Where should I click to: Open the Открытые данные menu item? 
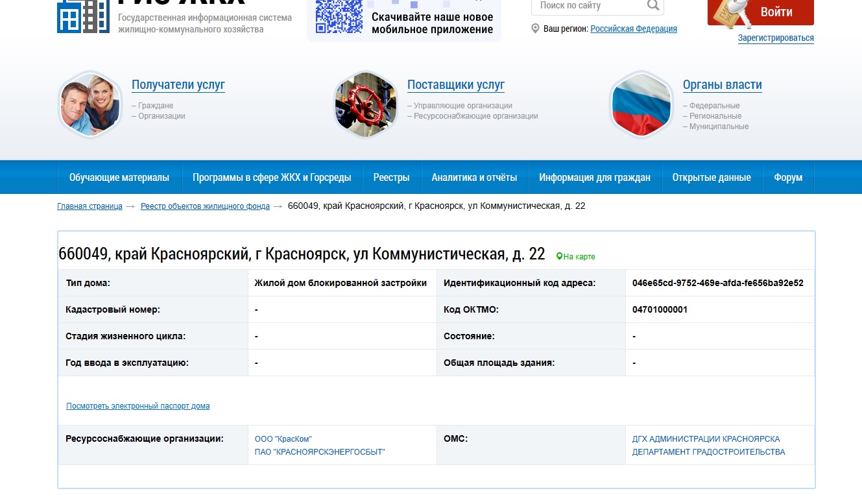tap(712, 178)
